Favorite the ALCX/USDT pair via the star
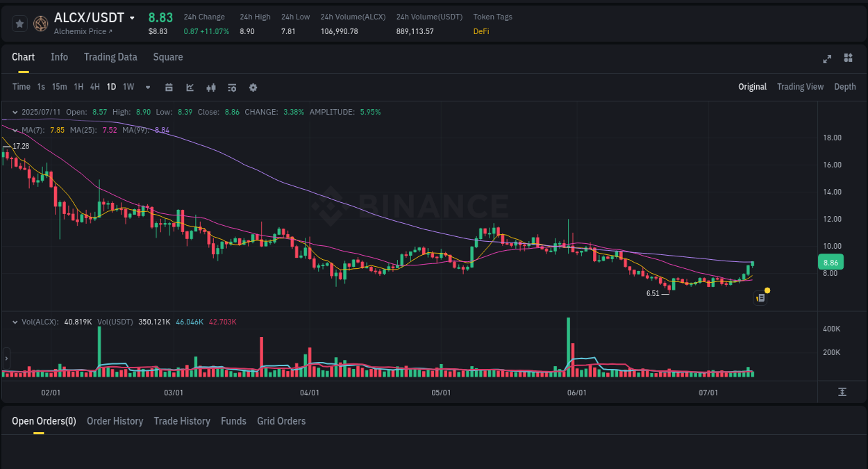The height and width of the screenshot is (469, 868). (19, 23)
